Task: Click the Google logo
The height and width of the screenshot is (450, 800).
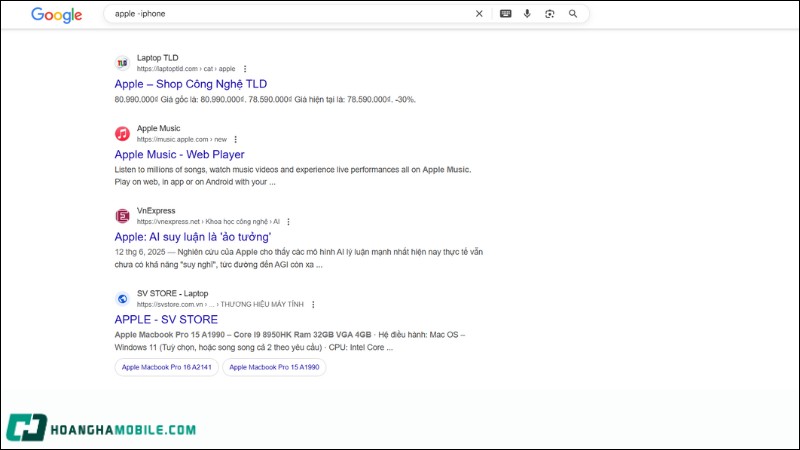Action: point(56,15)
